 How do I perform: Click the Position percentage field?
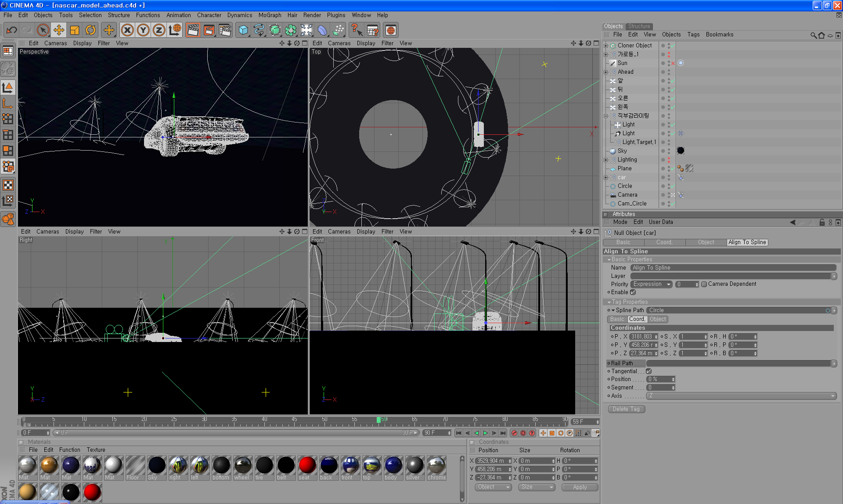click(x=660, y=379)
